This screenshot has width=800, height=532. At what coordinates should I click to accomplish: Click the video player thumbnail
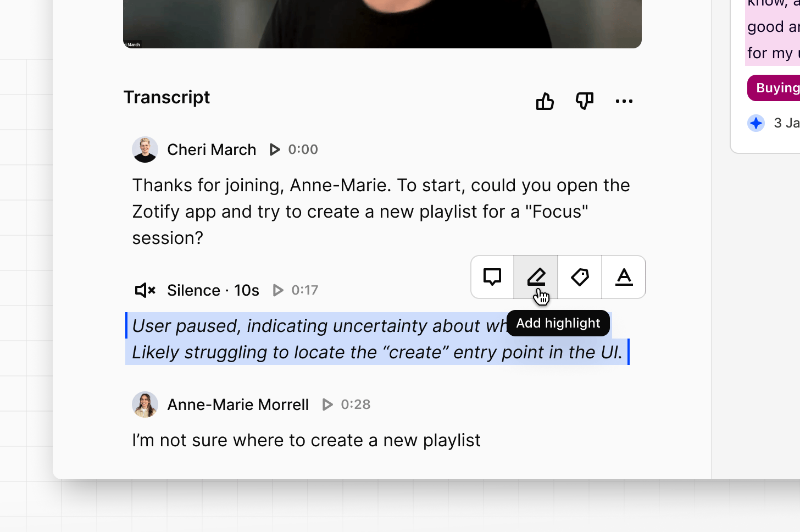coord(382,24)
